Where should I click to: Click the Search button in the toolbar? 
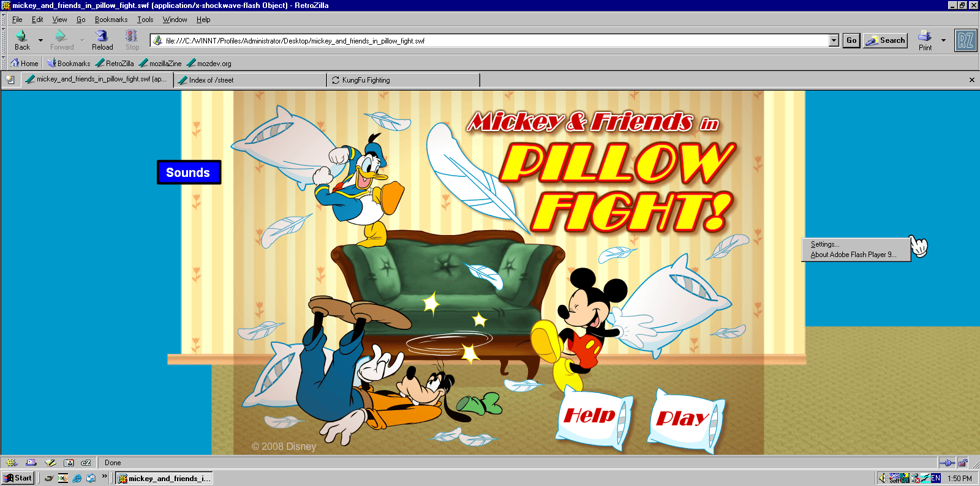(x=886, y=40)
